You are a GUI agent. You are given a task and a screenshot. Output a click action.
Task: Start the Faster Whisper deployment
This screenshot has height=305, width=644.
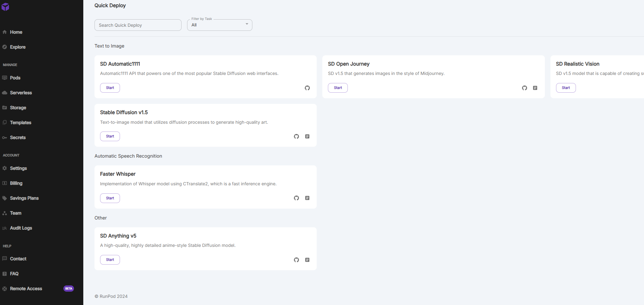[110, 198]
